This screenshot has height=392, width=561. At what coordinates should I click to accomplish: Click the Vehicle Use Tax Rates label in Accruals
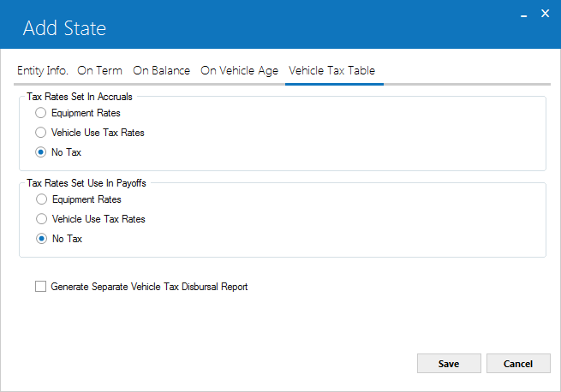pyautogui.click(x=98, y=133)
